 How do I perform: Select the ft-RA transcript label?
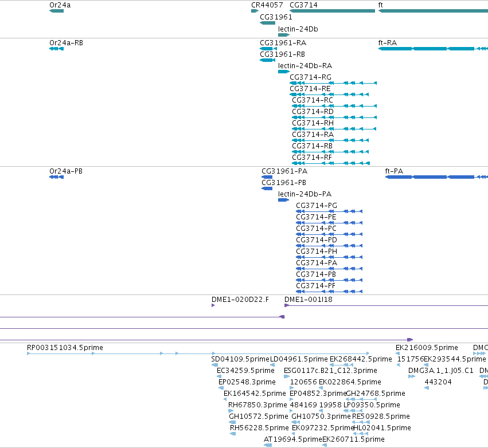tap(388, 43)
